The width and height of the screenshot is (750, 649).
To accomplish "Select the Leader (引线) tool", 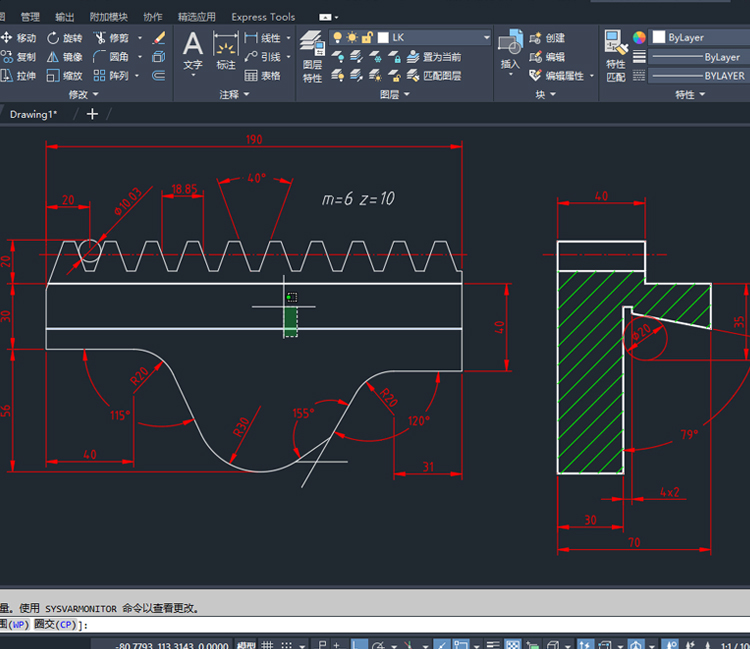I will point(262,57).
